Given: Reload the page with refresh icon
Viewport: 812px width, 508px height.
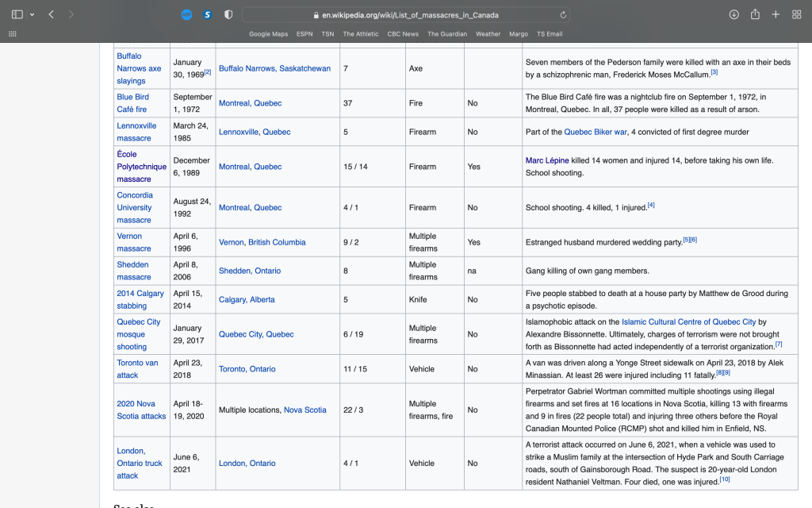Looking at the screenshot, I should tap(563, 14).
